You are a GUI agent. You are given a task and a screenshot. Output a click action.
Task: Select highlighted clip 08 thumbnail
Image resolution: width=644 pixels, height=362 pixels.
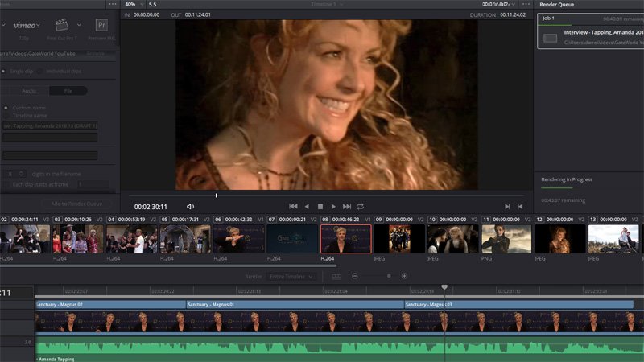(346, 238)
